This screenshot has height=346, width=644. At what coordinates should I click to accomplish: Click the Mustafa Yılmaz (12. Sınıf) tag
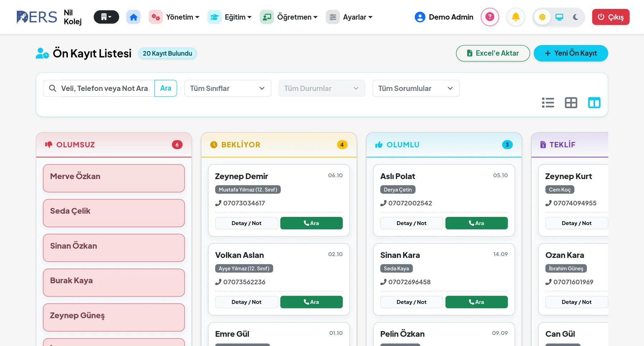(248, 189)
